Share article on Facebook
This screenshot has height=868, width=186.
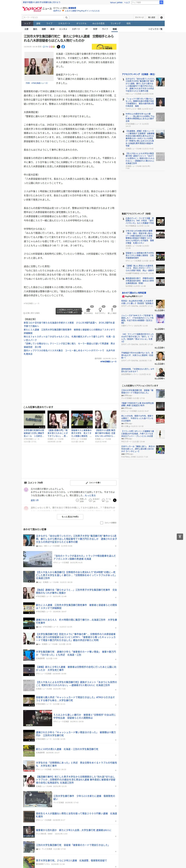63,47
